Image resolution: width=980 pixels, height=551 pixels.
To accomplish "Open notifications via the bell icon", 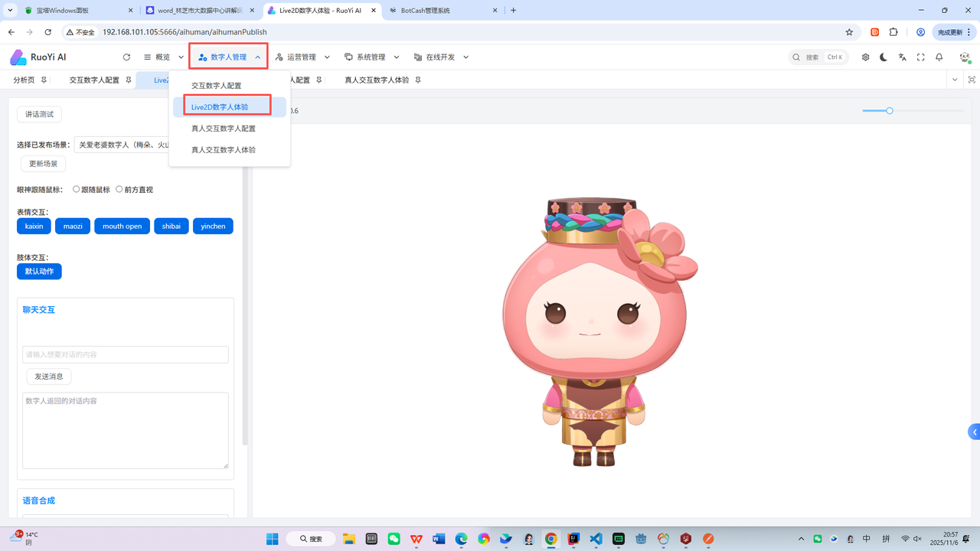I will (939, 57).
